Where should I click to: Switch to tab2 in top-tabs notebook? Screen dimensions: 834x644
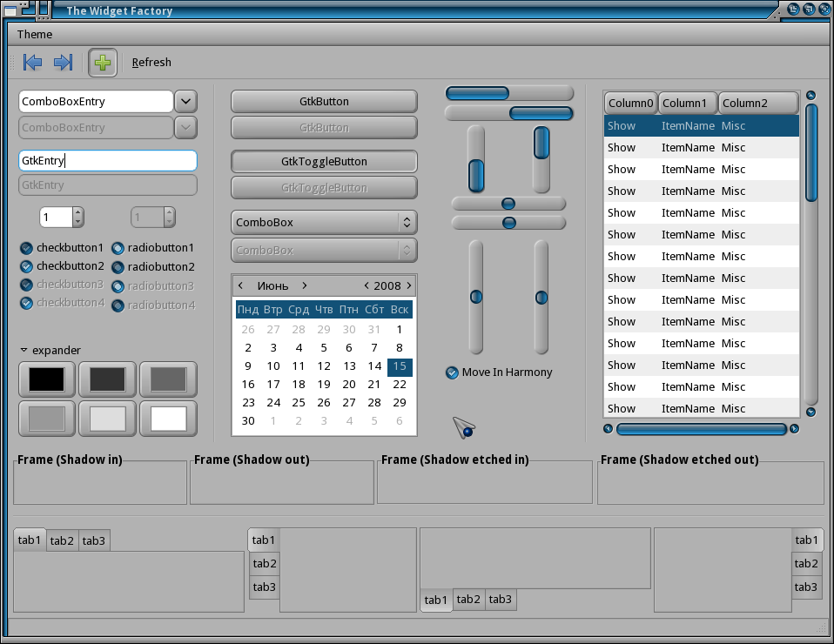coord(62,540)
